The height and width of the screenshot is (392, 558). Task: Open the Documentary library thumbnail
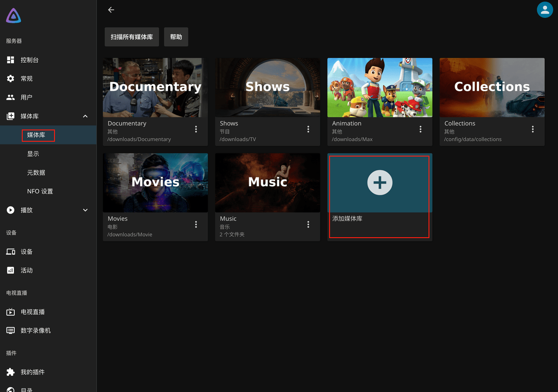point(155,87)
